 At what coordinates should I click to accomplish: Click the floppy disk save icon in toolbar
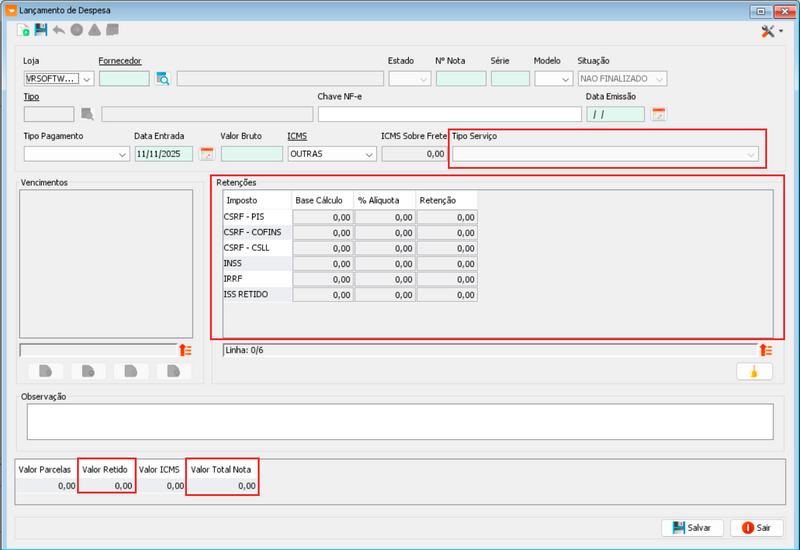coord(41,31)
